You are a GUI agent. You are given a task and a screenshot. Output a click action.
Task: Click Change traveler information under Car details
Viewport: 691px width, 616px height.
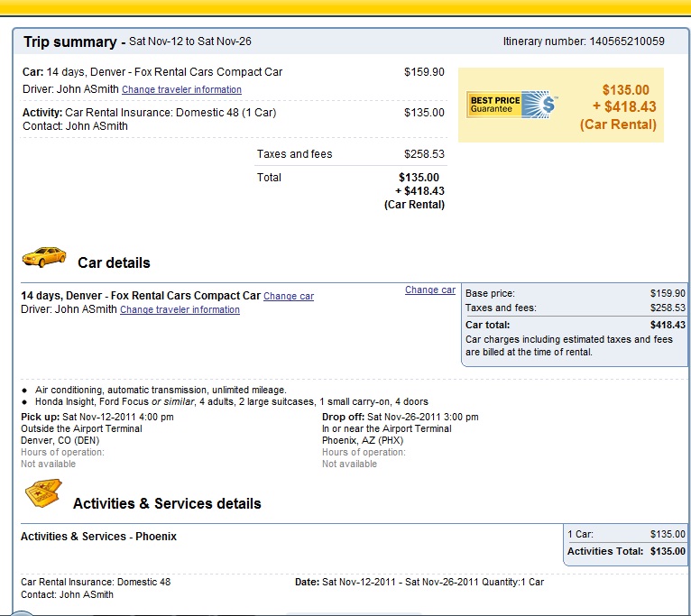180,309
